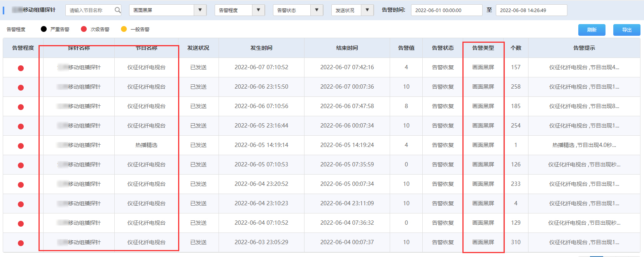Click the end time field 2022-06-08
This screenshot has height=257, width=644.
coord(531,10)
